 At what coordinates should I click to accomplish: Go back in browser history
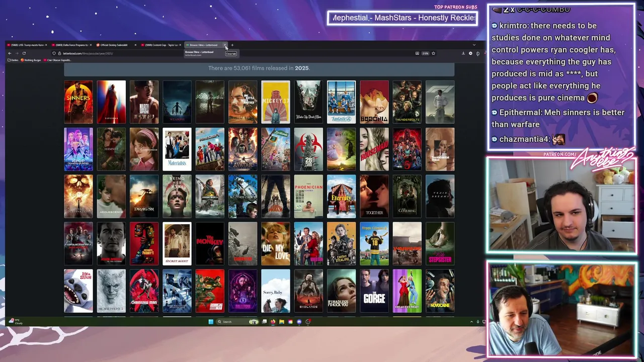pyautogui.click(x=10, y=53)
